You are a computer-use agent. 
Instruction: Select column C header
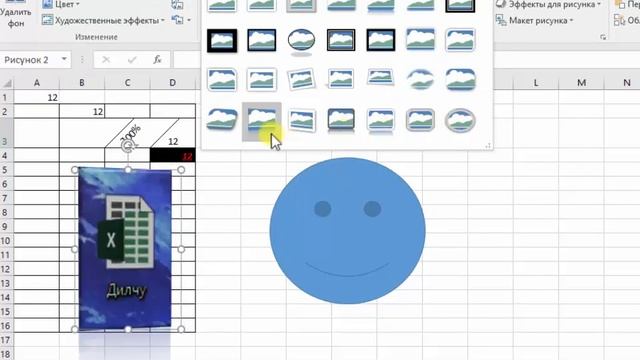pyautogui.click(x=127, y=83)
